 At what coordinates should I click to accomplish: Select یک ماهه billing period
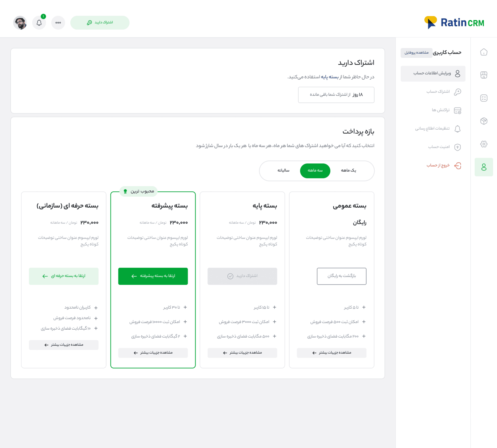pos(348,171)
